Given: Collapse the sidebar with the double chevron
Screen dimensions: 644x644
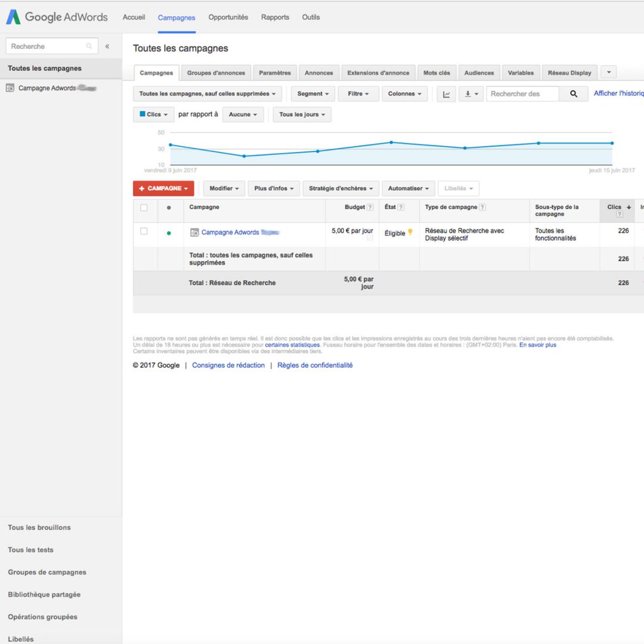Looking at the screenshot, I should pos(107,47).
